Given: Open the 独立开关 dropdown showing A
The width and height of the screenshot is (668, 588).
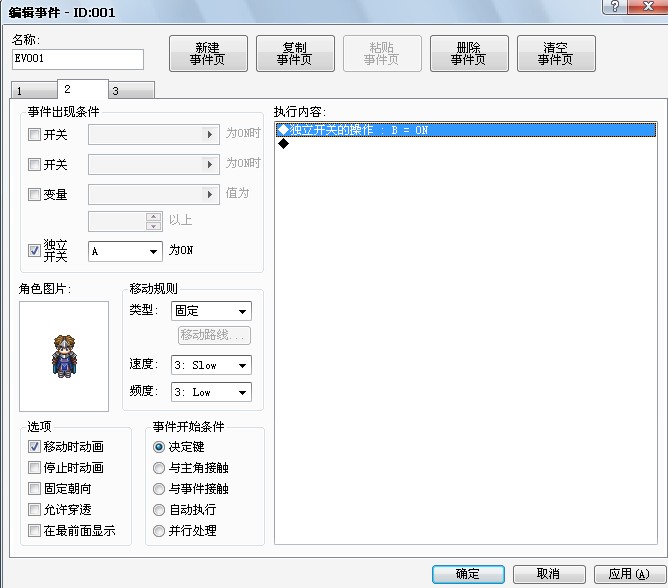Looking at the screenshot, I should point(125,251).
